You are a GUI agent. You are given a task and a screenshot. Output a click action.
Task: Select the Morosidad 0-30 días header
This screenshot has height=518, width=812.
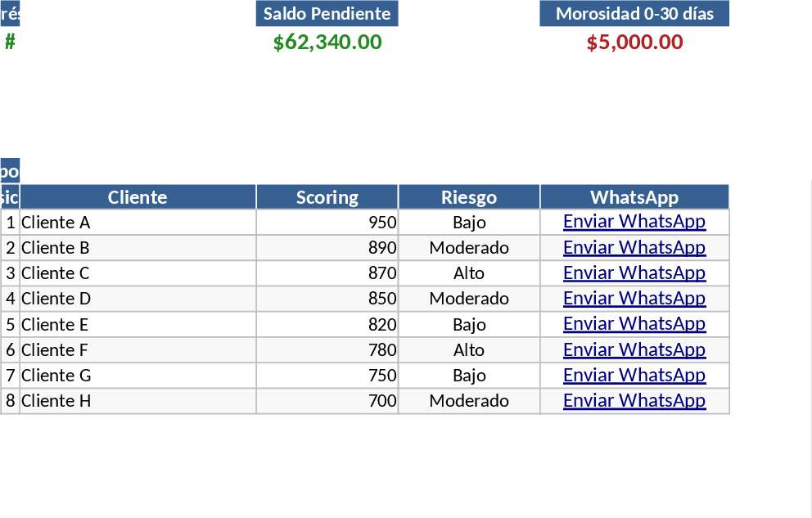634,14
